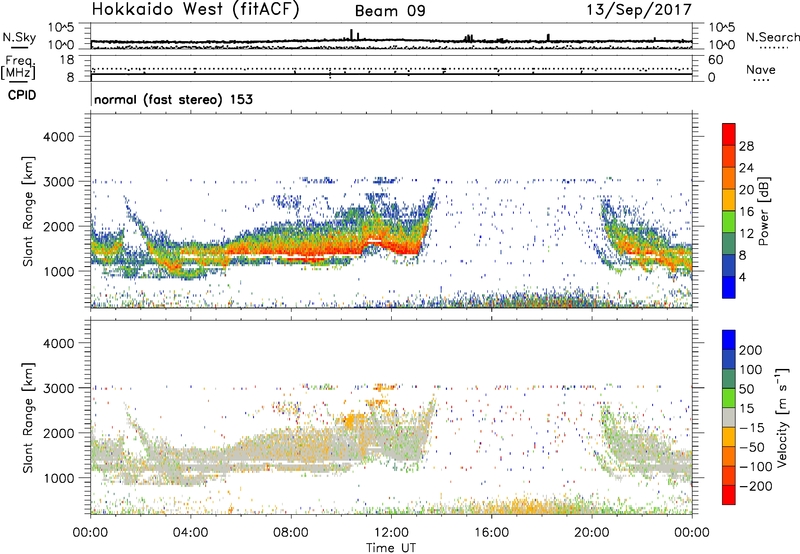Click the '1000' tick of the power panel
Screen dimensions: 800x554
tap(59, 271)
